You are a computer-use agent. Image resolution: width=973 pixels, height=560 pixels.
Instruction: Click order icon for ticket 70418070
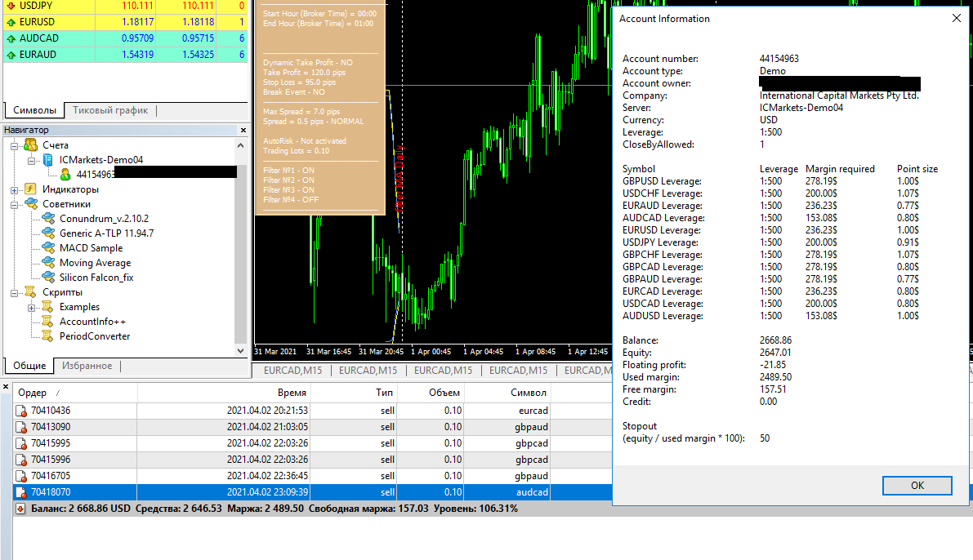pos(21,492)
